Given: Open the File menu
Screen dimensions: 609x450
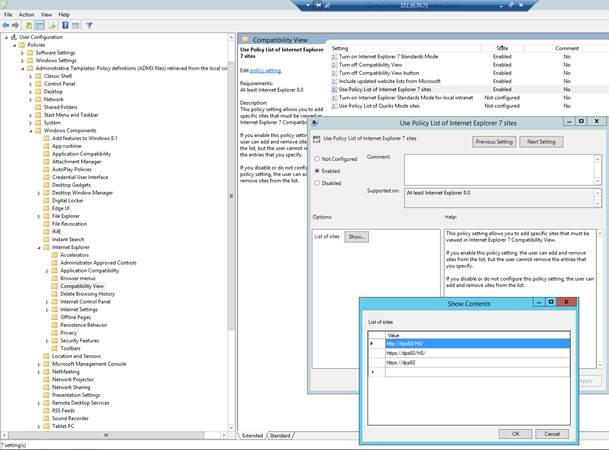Looking at the screenshot, I should [8, 14].
